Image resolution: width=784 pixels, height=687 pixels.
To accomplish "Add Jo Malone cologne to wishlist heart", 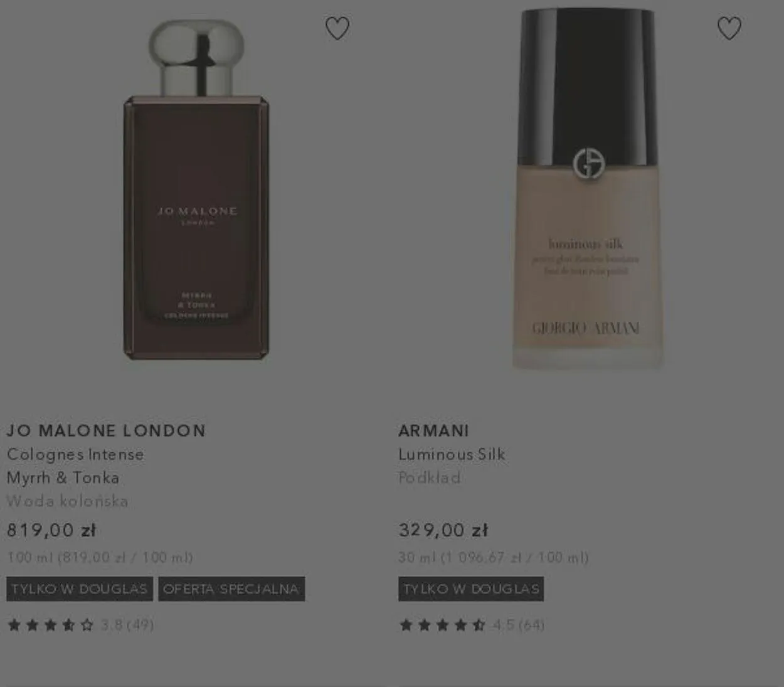I will click(x=337, y=28).
